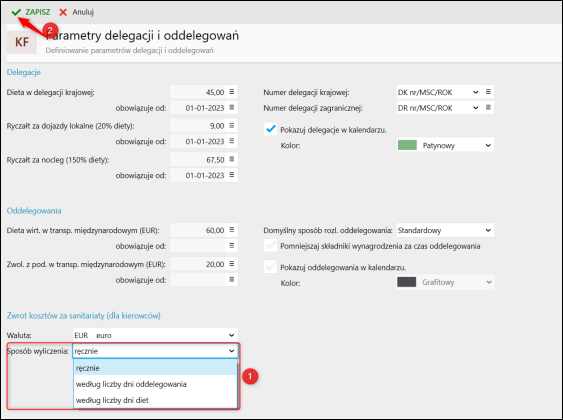Viewport: 563px width, 420px height.
Task: Uncheck Pokazuj delegacje w kalendarzu
Action: [270, 129]
